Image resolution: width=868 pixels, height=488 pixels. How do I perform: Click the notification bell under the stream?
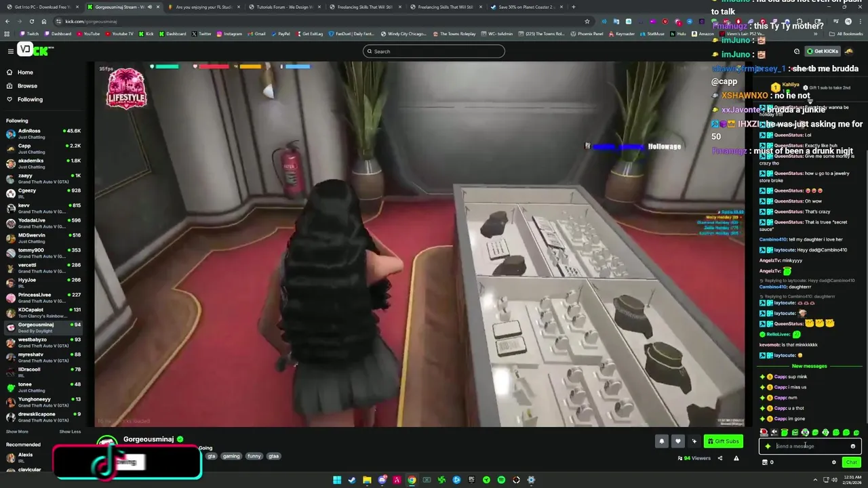(662, 441)
